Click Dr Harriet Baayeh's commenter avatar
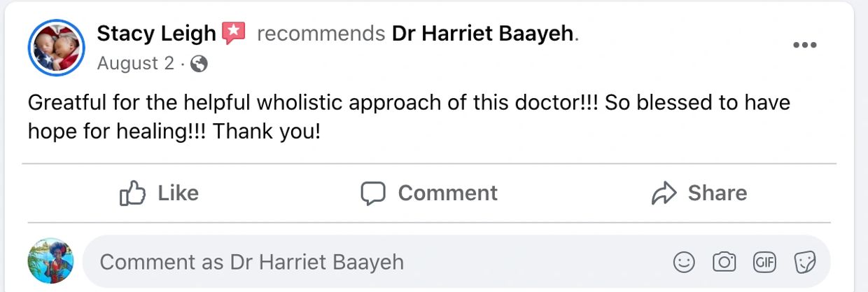 pos(50,260)
